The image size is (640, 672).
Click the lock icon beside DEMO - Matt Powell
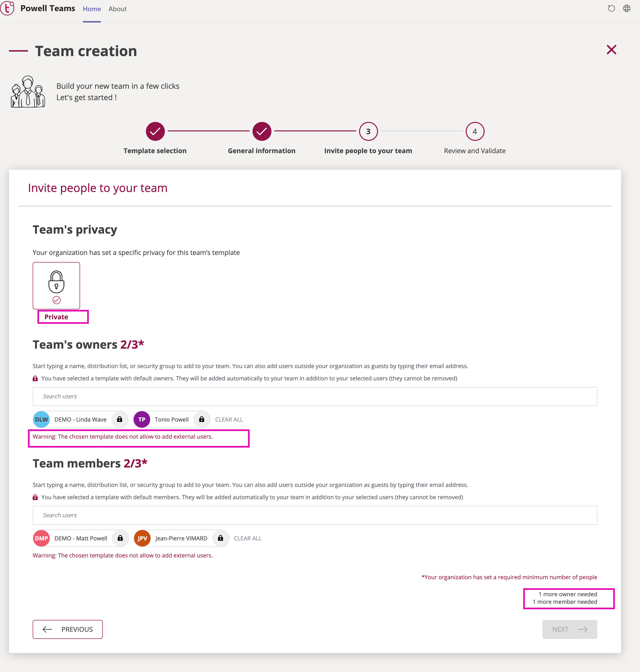tap(120, 538)
